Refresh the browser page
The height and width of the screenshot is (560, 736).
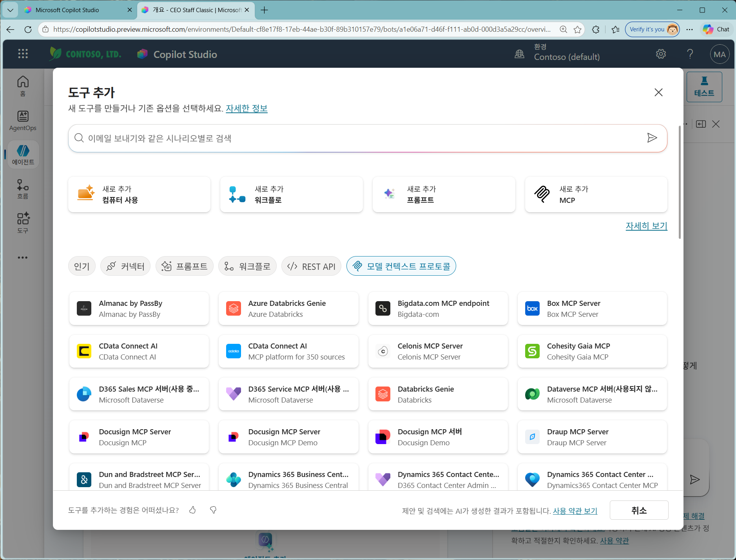[x=28, y=29]
